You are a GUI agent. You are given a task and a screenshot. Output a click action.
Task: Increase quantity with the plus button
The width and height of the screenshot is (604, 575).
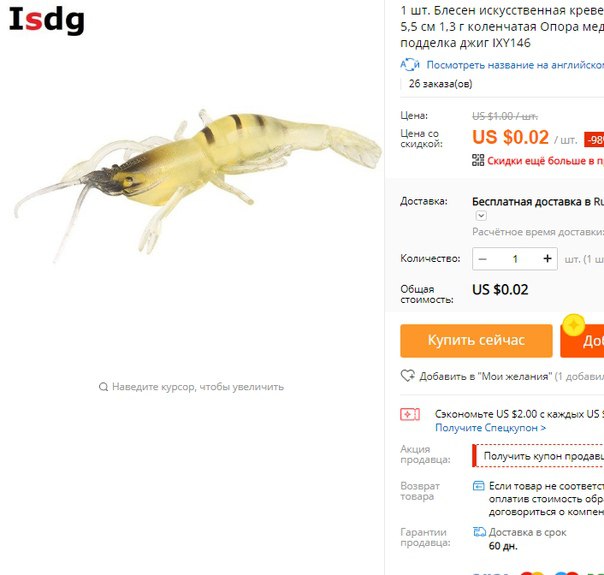pos(547,259)
